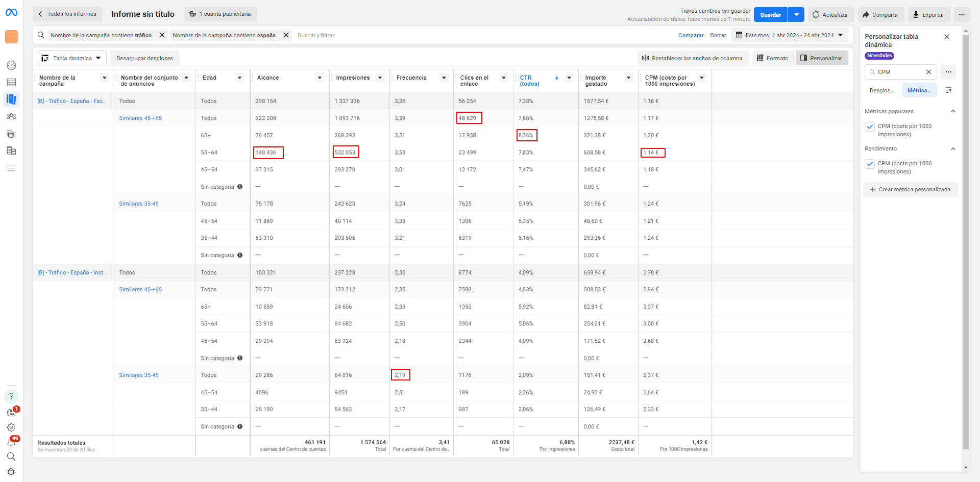Collapse the Métricas populares section
The image size is (980, 482).
(x=952, y=111)
